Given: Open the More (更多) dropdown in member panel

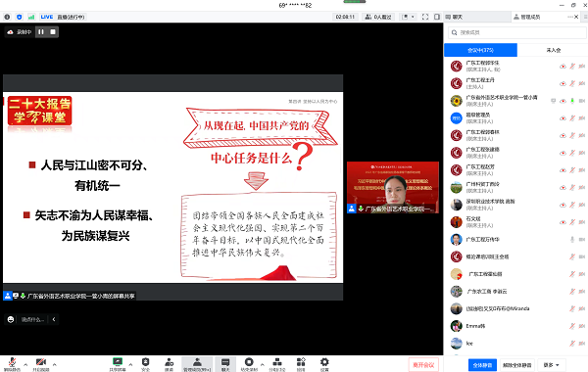Looking at the screenshot, I should coord(551,365).
